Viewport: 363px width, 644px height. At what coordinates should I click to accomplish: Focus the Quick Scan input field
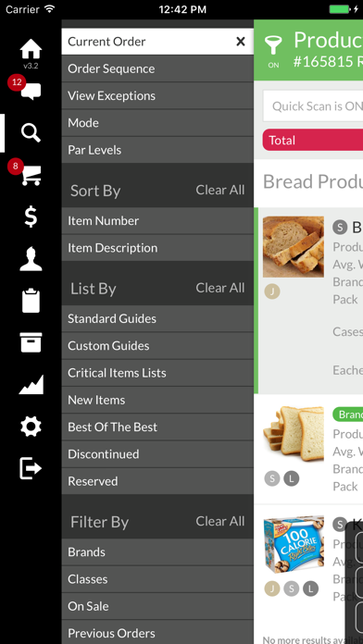pyautogui.click(x=313, y=106)
